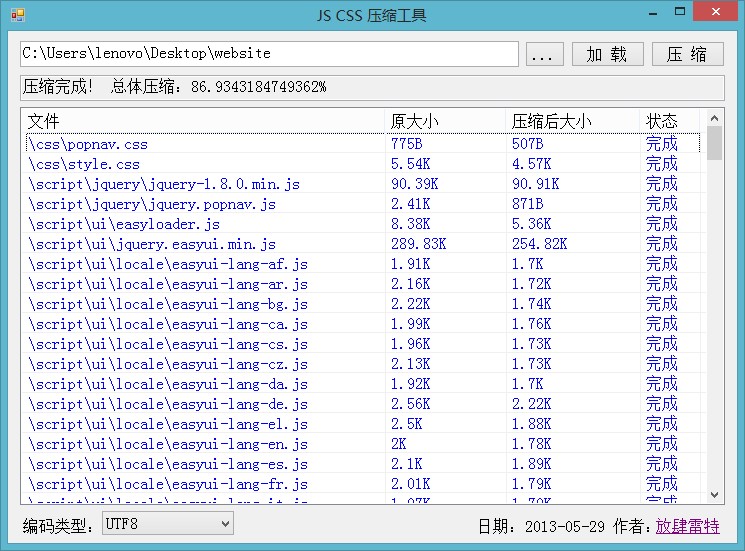Sort by the 原大小 column header
The height and width of the screenshot is (551, 745).
point(445,121)
